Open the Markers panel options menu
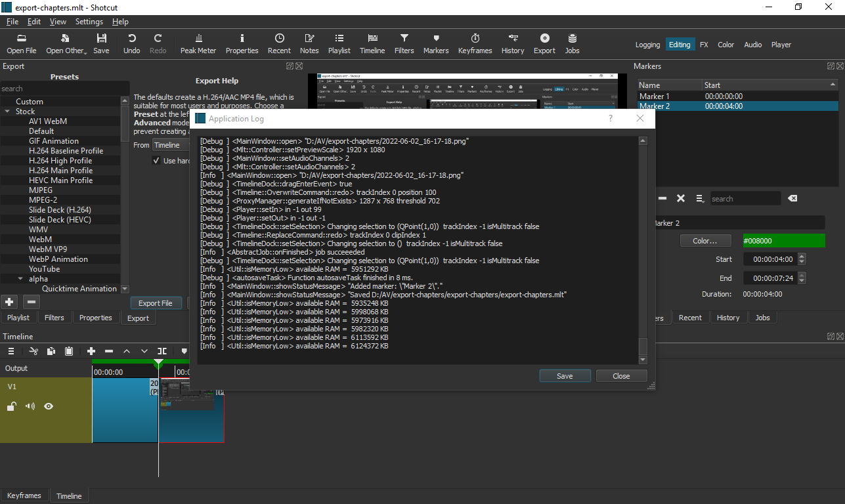 (701, 198)
